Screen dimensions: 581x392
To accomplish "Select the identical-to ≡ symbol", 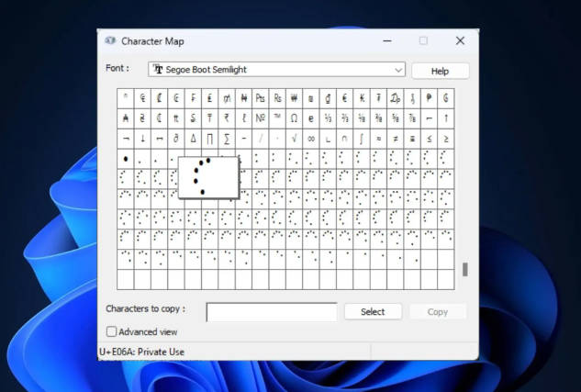I will point(412,139).
